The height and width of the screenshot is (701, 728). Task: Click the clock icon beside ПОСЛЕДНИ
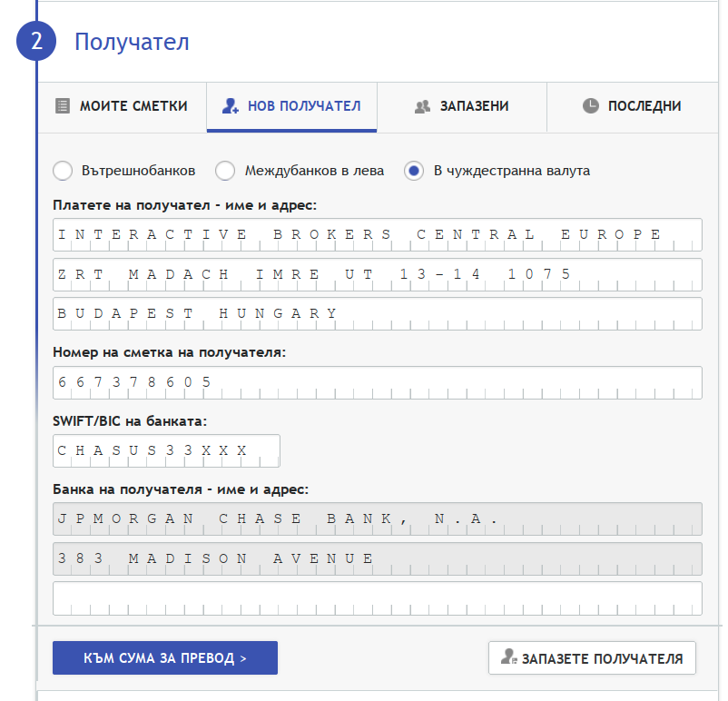click(591, 106)
